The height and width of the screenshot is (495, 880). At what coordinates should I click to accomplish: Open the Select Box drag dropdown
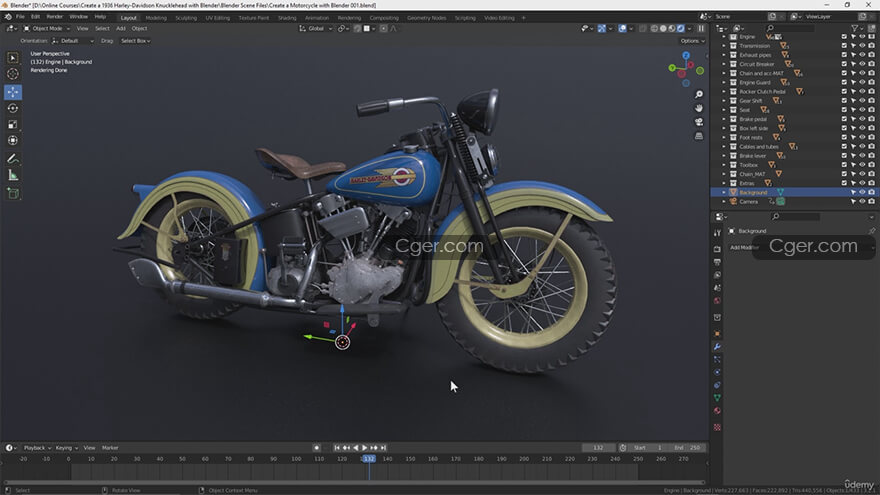135,41
